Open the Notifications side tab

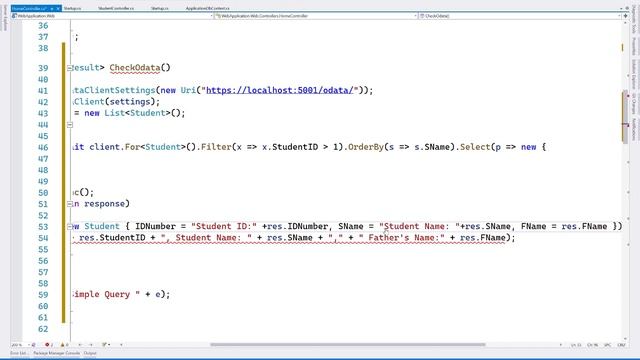pos(634,129)
